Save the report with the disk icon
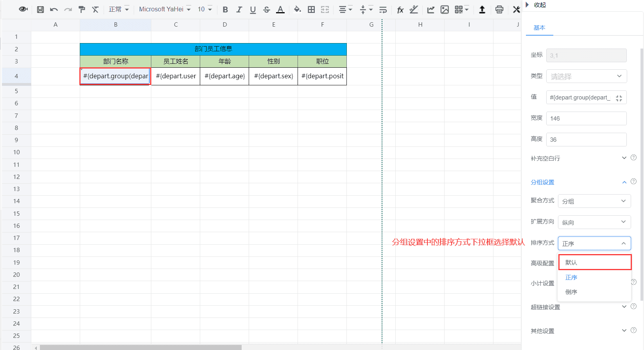The height and width of the screenshot is (350, 644). coord(40,9)
